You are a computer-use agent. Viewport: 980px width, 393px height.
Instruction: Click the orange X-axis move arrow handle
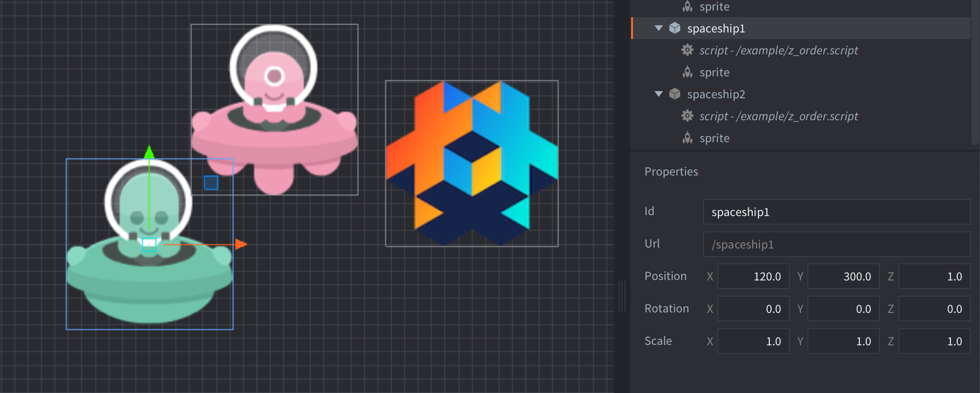(x=241, y=244)
